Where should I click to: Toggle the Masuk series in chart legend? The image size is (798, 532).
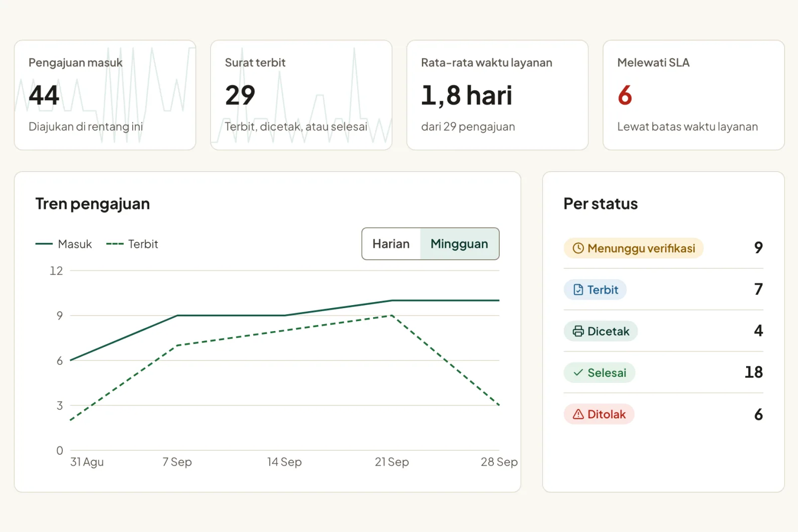tap(64, 244)
